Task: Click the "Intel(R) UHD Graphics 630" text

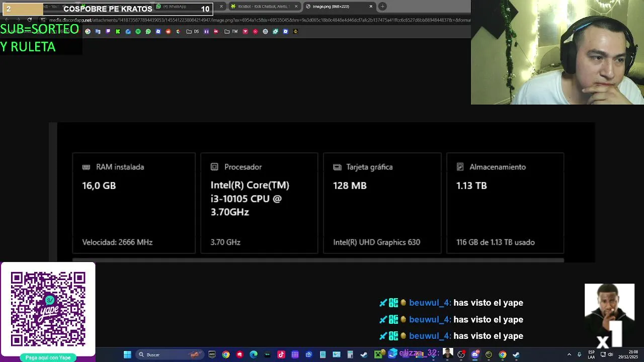Action: pyautogui.click(x=376, y=242)
